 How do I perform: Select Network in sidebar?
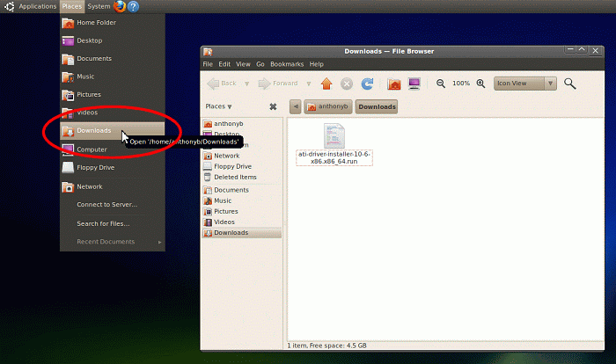click(x=242, y=156)
